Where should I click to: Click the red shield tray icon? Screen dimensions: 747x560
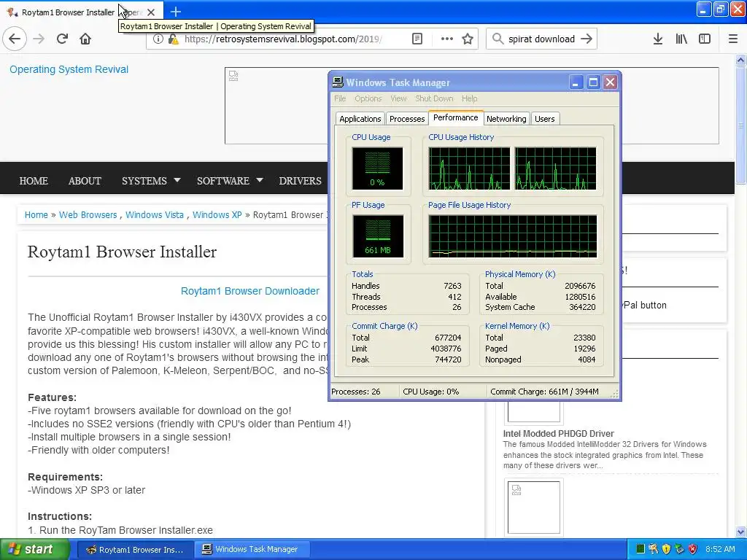693,549
